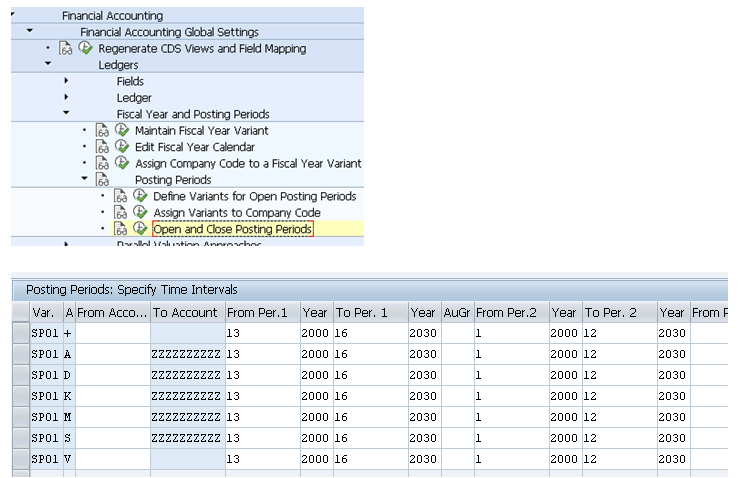Click From Account field in SP01 + row
This screenshot has height=478, width=751.
113,333
